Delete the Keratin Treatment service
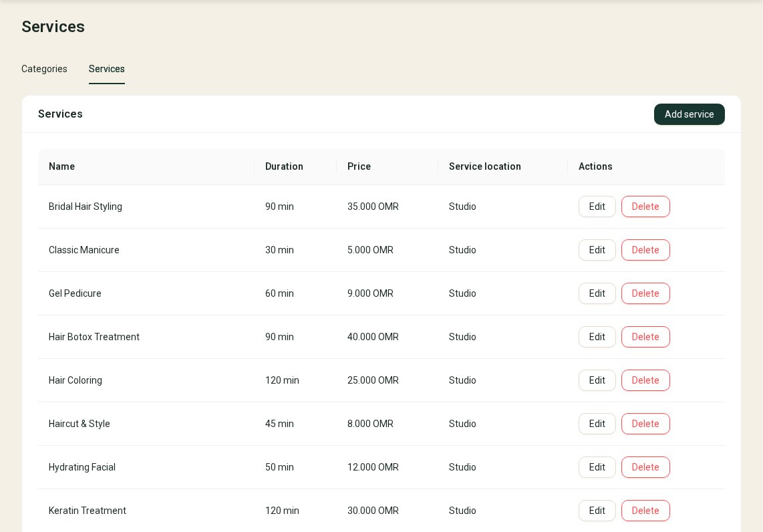763x532 pixels. (645, 511)
